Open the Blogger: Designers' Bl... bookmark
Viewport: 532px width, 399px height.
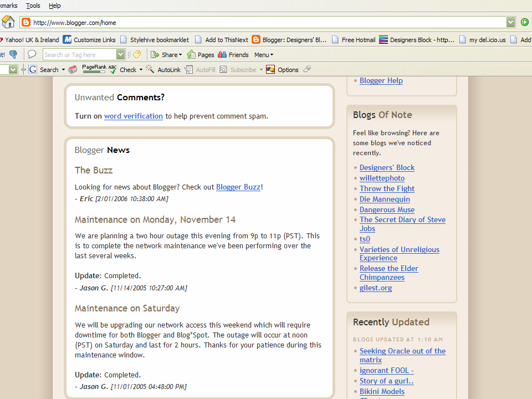pyautogui.click(x=289, y=40)
